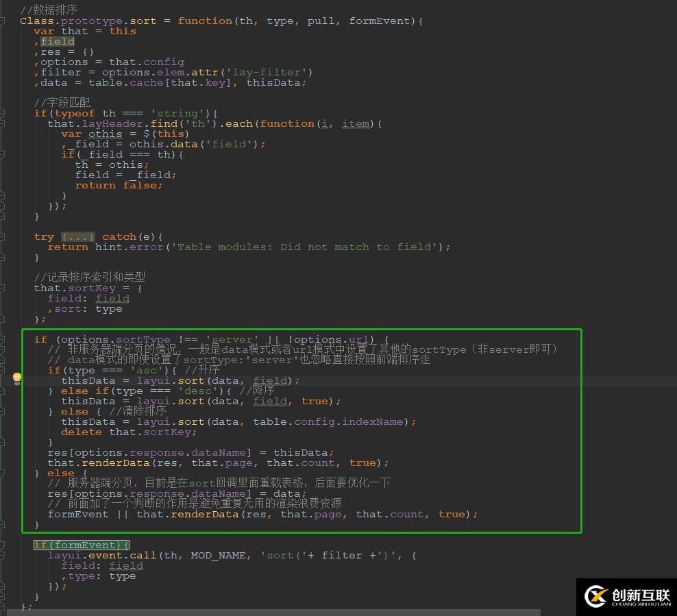This screenshot has width=677, height=616.
Task: Collapse fold marker beside if(formEvent){ line
Action: (x=2, y=545)
